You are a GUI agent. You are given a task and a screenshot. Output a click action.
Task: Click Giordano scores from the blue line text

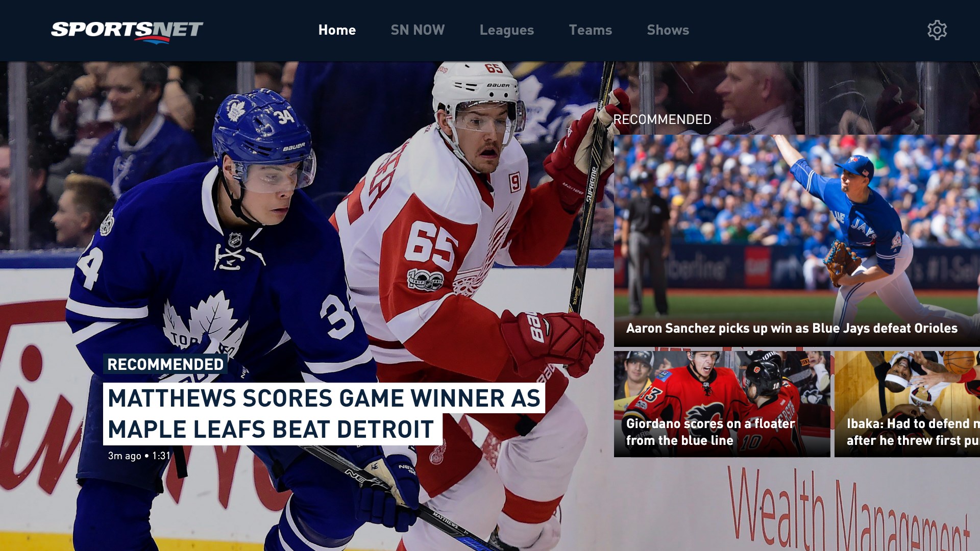tap(679, 440)
